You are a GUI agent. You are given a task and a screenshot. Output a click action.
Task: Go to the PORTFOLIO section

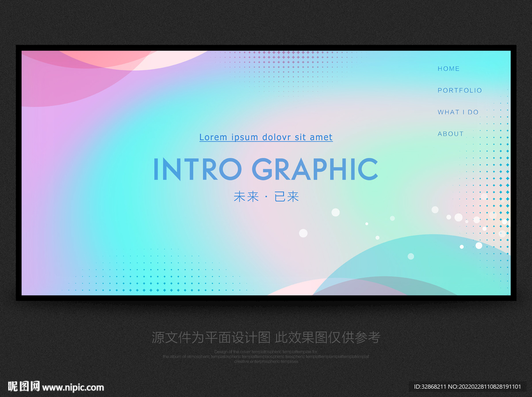pyautogui.click(x=460, y=90)
